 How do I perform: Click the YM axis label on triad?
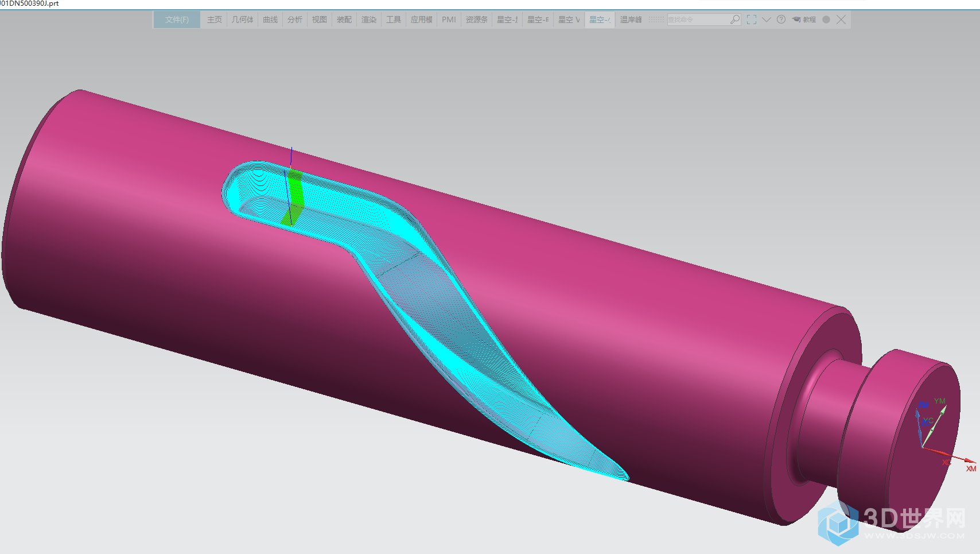click(939, 401)
